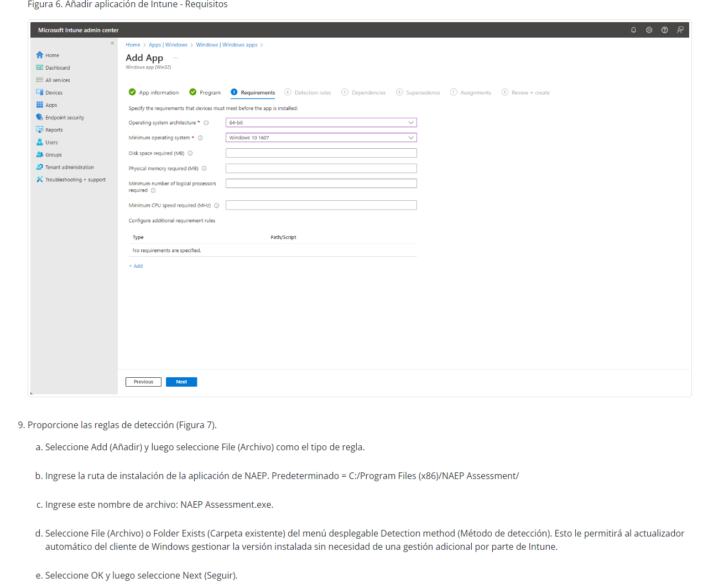
Task: Click the + Add requirement rule link
Action: click(x=136, y=266)
